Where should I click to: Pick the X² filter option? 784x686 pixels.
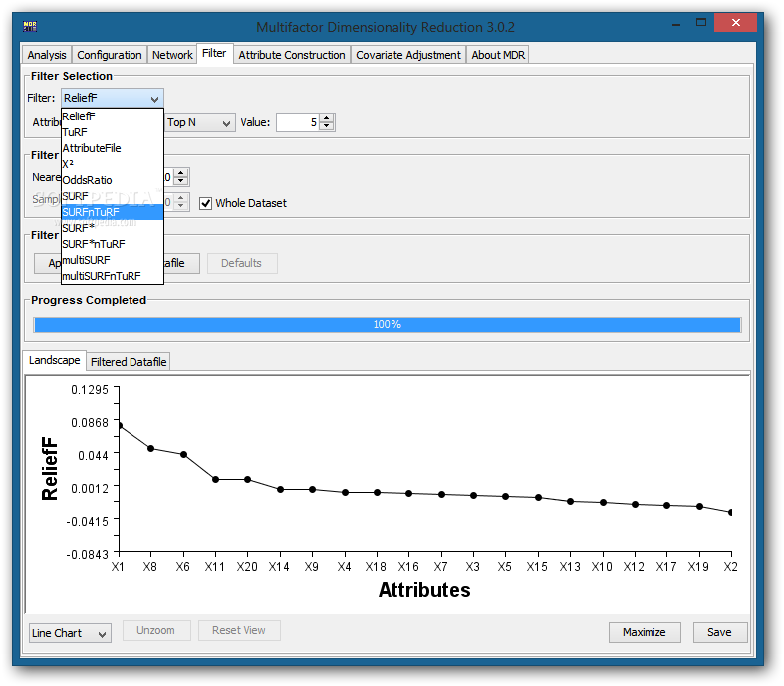pos(113,164)
